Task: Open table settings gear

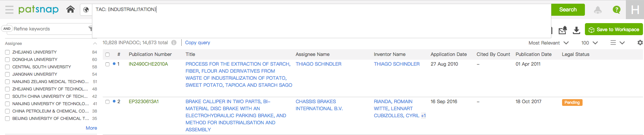Action: tap(640, 43)
